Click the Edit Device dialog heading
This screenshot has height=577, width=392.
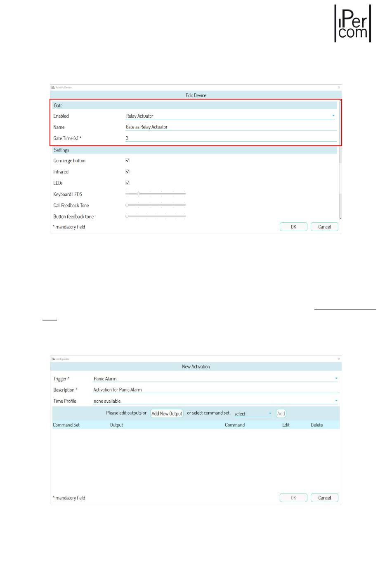[196, 95]
